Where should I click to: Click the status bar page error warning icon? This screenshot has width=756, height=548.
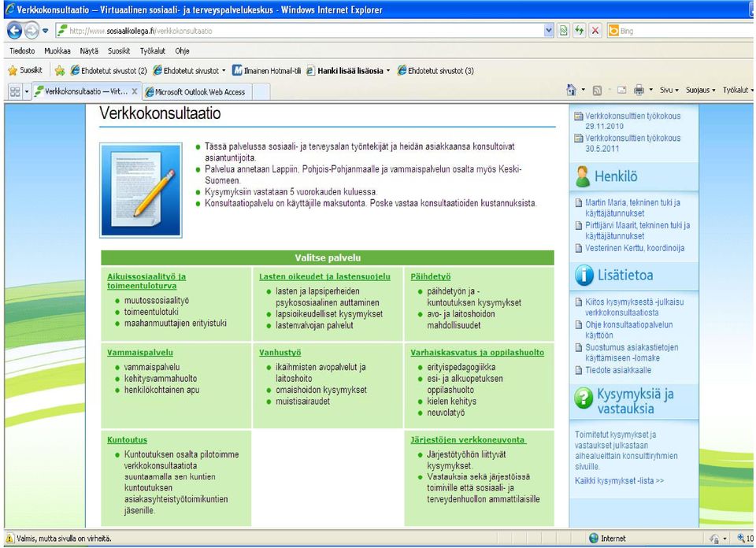[9, 539]
